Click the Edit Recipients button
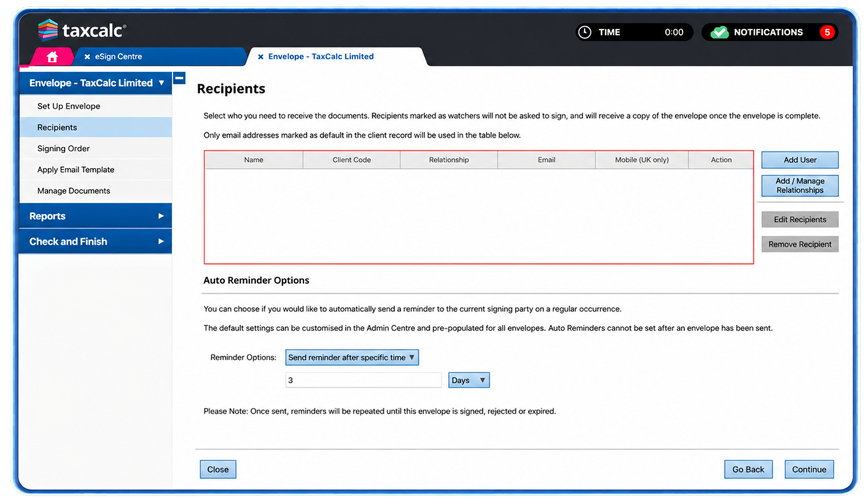Screen dimensions: 868x504 [800, 219]
